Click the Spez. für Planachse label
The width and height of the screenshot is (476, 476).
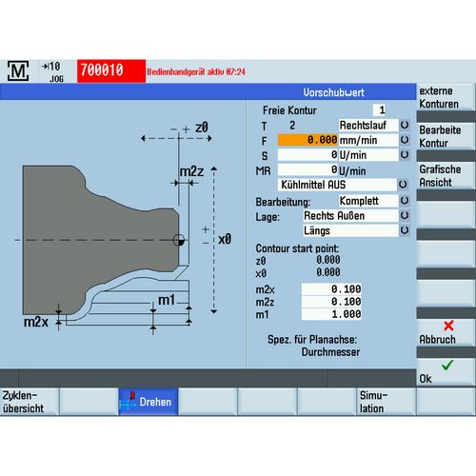pyautogui.click(x=312, y=340)
